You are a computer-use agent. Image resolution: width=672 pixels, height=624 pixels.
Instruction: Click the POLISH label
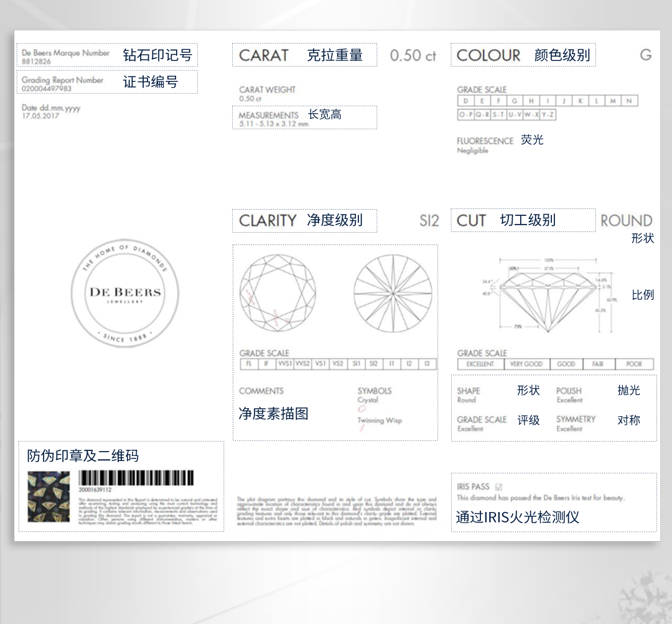pyautogui.click(x=569, y=391)
